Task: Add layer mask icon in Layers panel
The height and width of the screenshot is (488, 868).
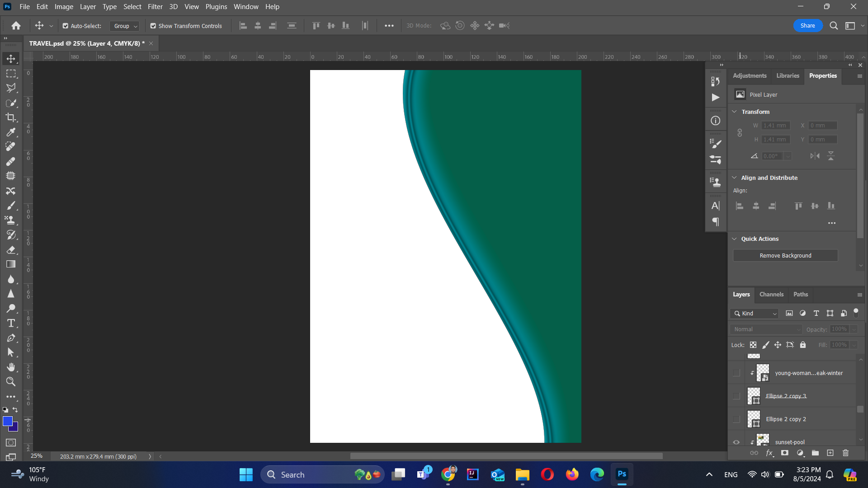Action: coord(785,453)
